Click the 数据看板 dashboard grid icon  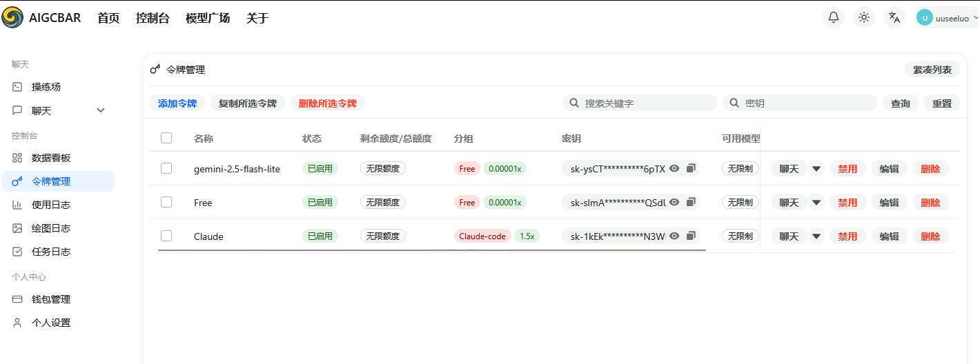click(17, 158)
